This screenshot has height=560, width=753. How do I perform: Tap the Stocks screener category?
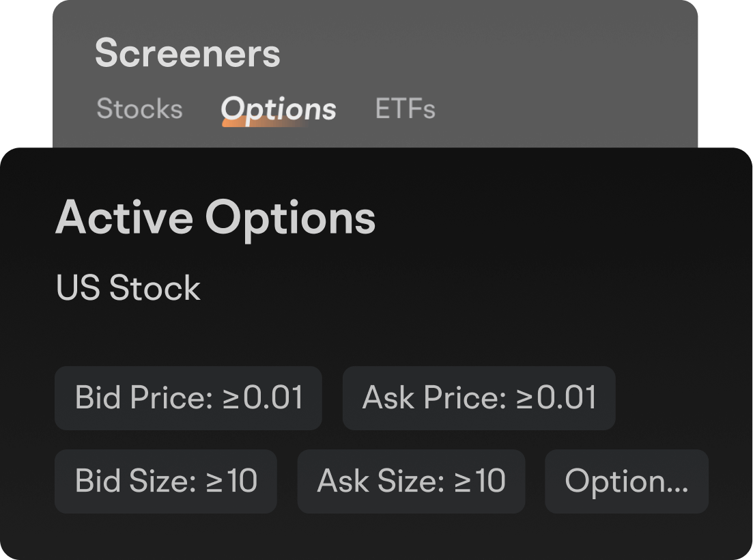coord(140,109)
